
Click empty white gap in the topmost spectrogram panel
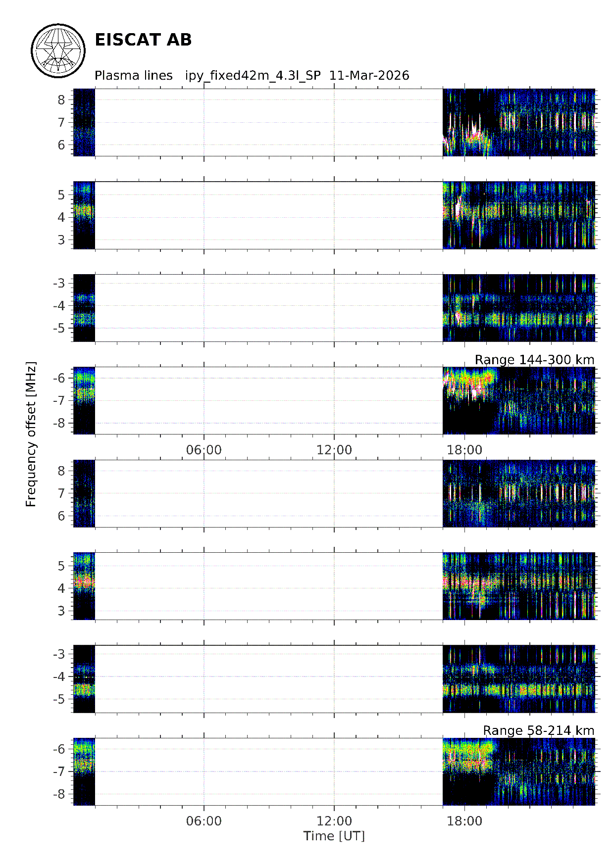[x=267, y=122]
